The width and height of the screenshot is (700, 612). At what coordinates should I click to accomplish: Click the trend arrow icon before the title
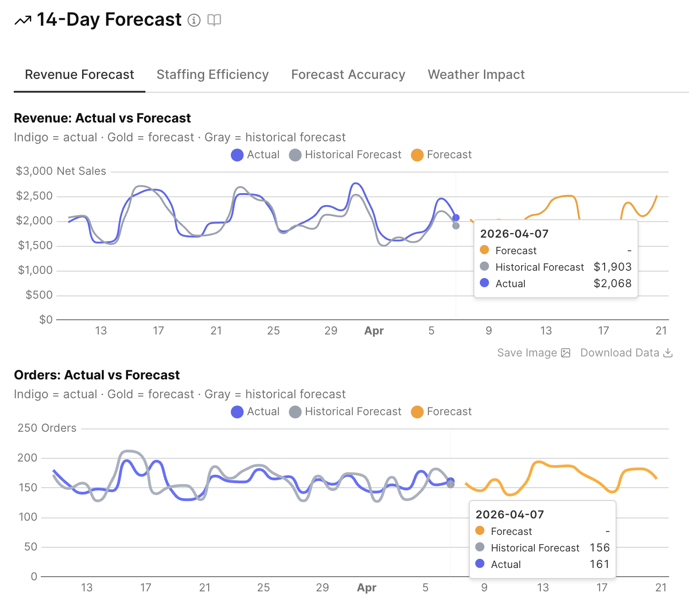(23, 20)
